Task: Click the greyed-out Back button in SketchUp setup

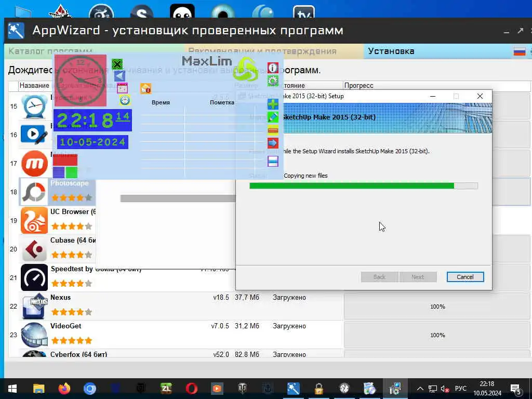Action: [379, 277]
